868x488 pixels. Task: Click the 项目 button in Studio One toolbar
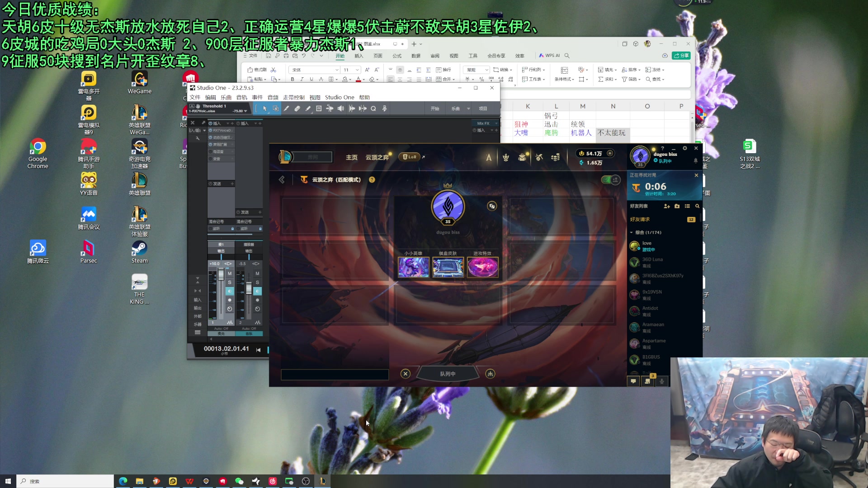[483, 109]
